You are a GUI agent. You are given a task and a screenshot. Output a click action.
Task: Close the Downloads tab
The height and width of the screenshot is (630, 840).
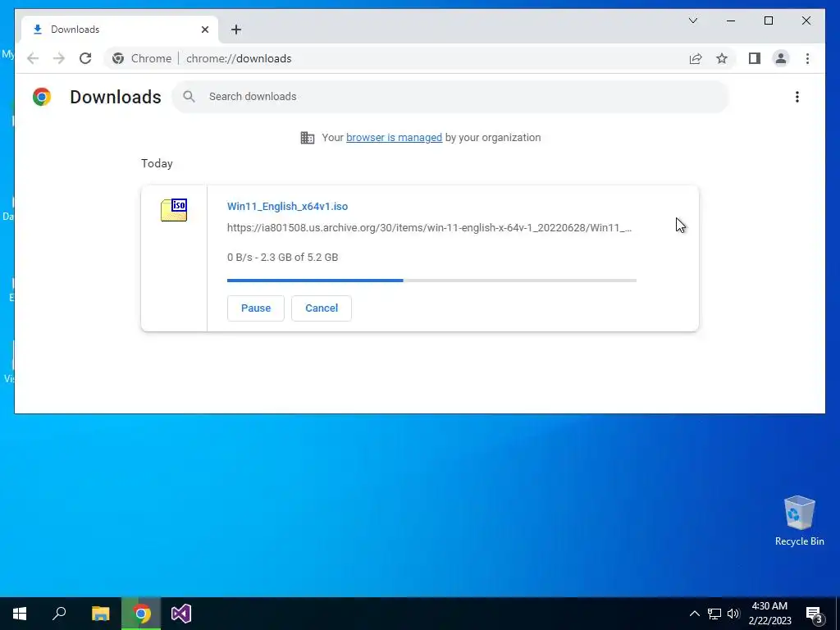pyautogui.click(x=204, y=30)
